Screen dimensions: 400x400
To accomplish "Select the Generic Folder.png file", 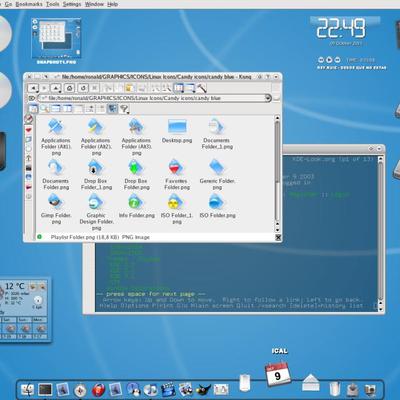I will pos(217,174).
